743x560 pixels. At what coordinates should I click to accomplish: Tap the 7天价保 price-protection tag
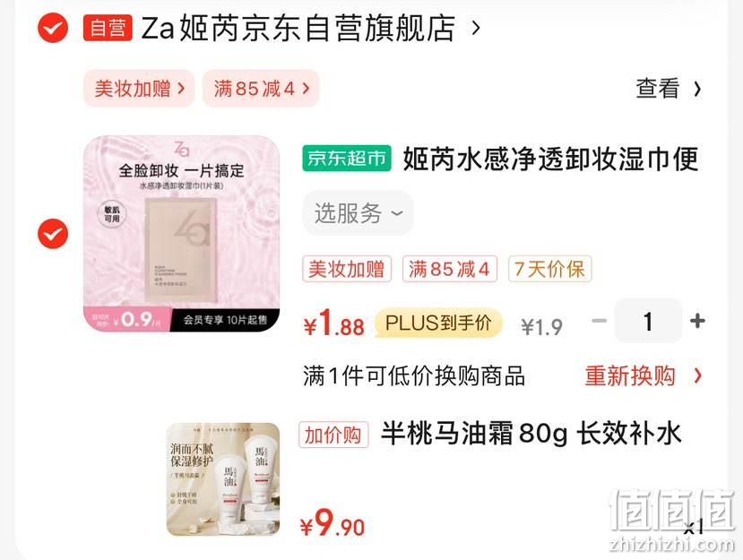(549, 269)
